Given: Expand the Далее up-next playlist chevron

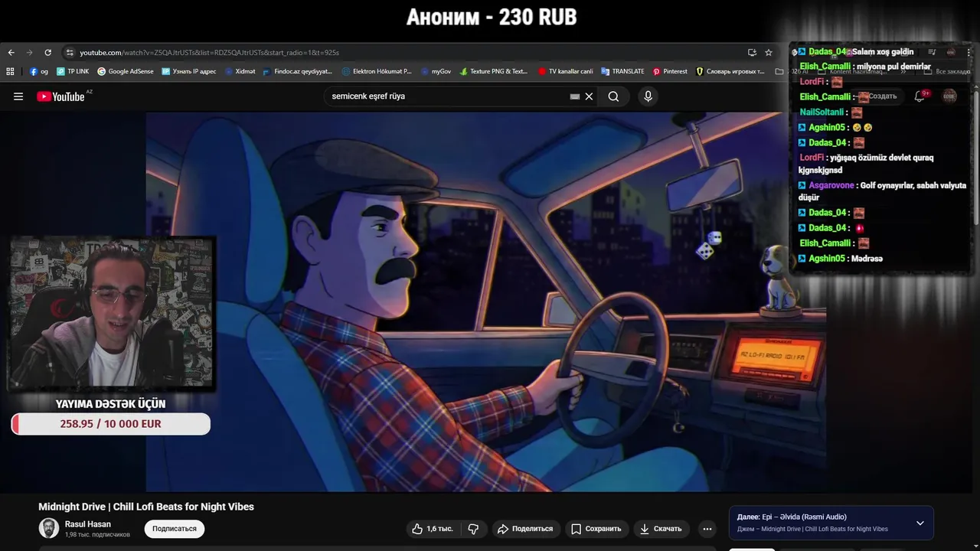Looking at the screenshot, I should coord(920,523).
